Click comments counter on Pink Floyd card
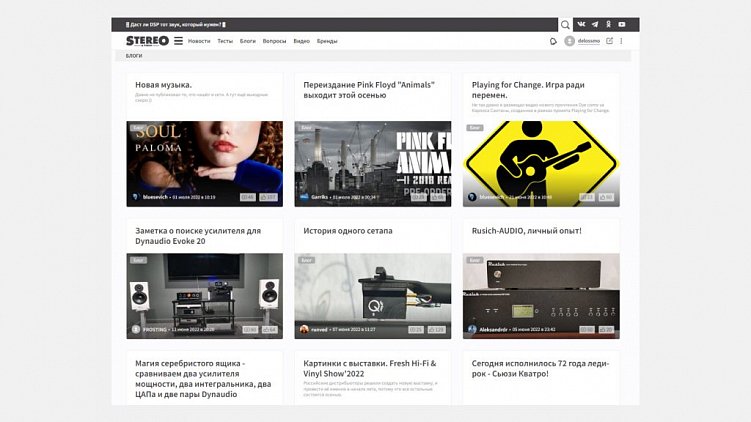Viewport: 751px width, 422px height. pos(418,197)
